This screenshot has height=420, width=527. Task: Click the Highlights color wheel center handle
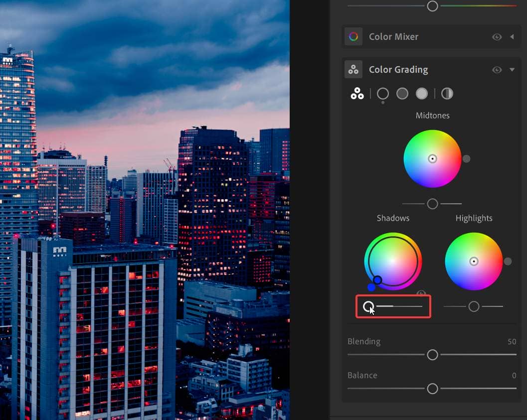pos(474,261)
